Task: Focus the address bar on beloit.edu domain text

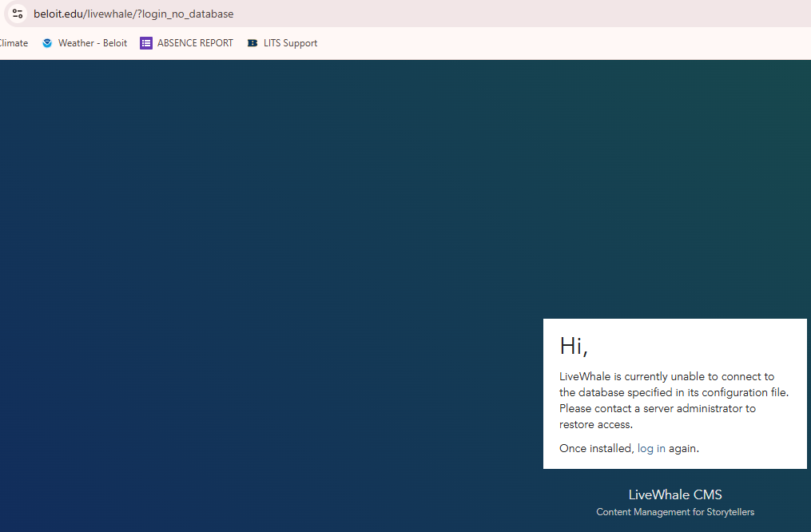Action: tap(58, 14)
